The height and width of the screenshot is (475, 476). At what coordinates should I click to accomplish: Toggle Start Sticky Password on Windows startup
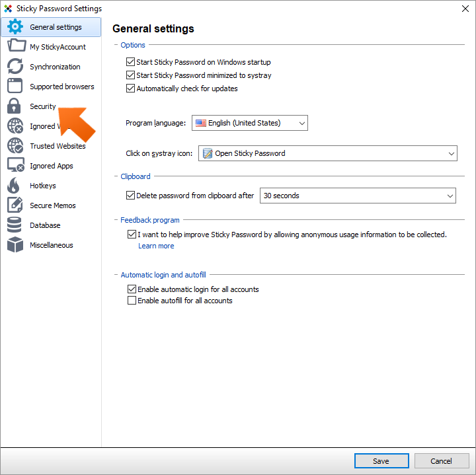[x=130, y=62]
